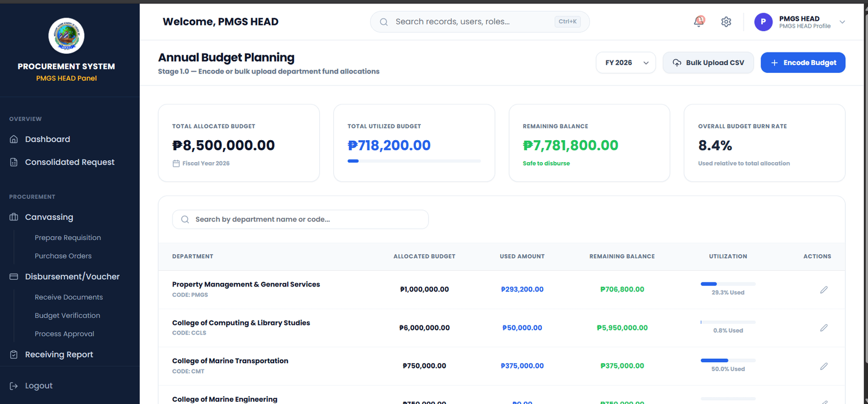Focus the search records, users, roles field

[480, 22]
